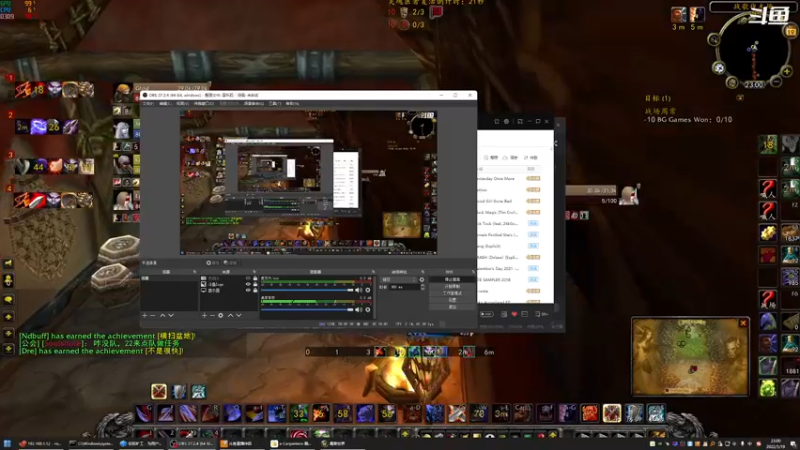Click Exit button in OBS Controls
Viewport: 800px width, 450px height.
(453, 307)
